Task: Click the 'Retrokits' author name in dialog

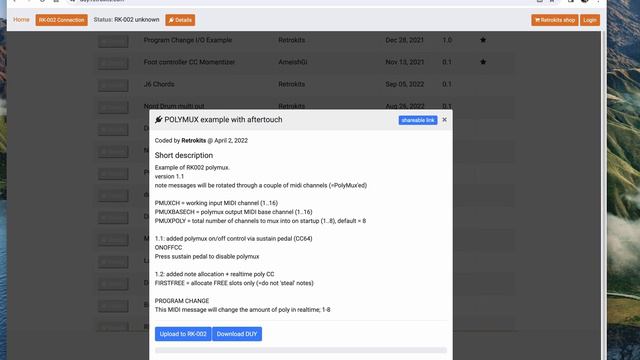Action: [193, 140]
